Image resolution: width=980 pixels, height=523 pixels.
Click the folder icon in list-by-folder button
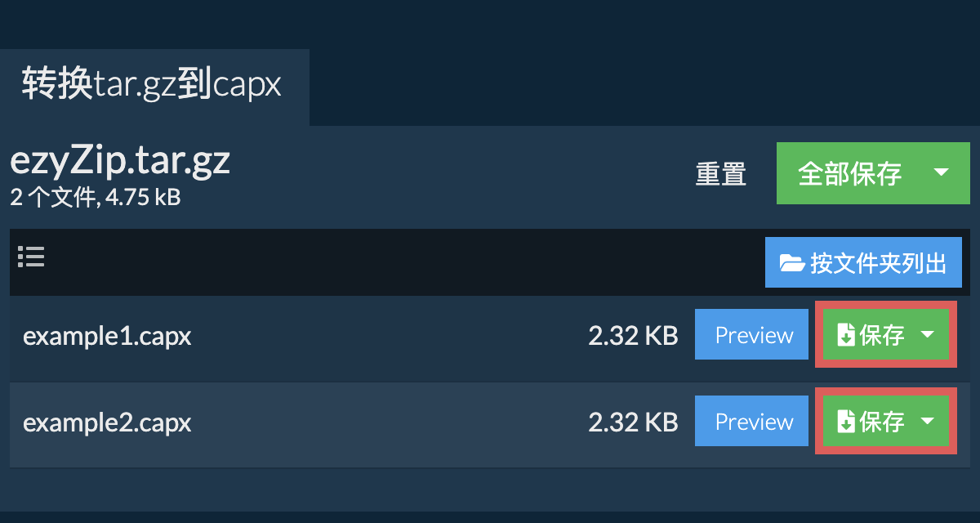pos(792,263)
